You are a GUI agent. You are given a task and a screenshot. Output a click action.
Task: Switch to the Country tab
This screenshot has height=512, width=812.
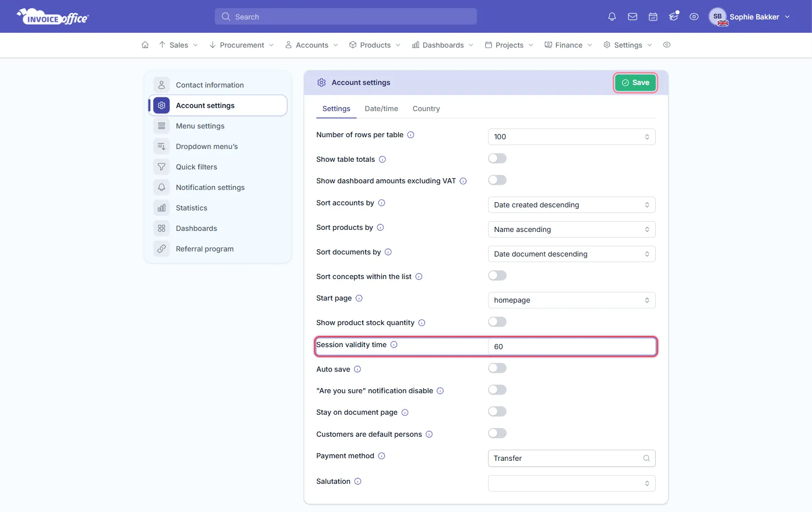(x=426, y=109)
